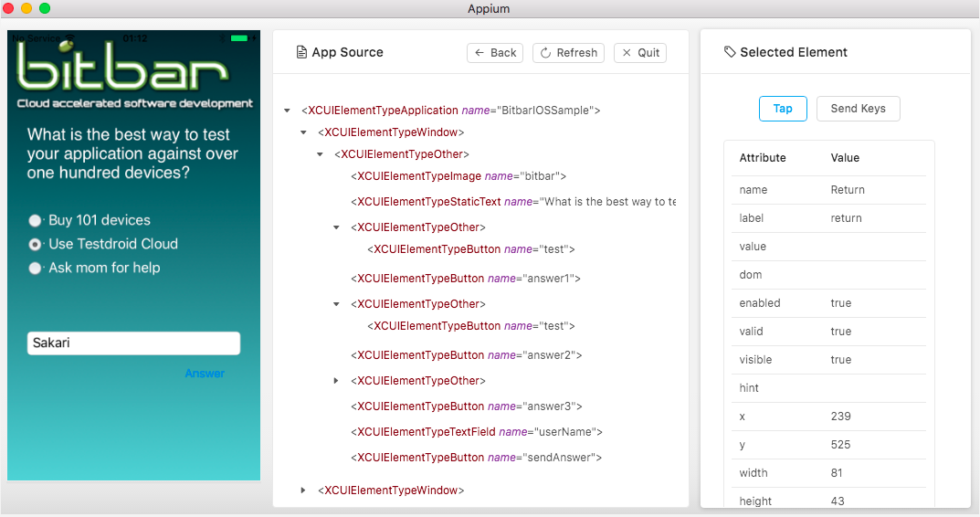Screen dimensions: 980x517
Task: Click the Answer link in the device preview
Action: coord(205,374)
